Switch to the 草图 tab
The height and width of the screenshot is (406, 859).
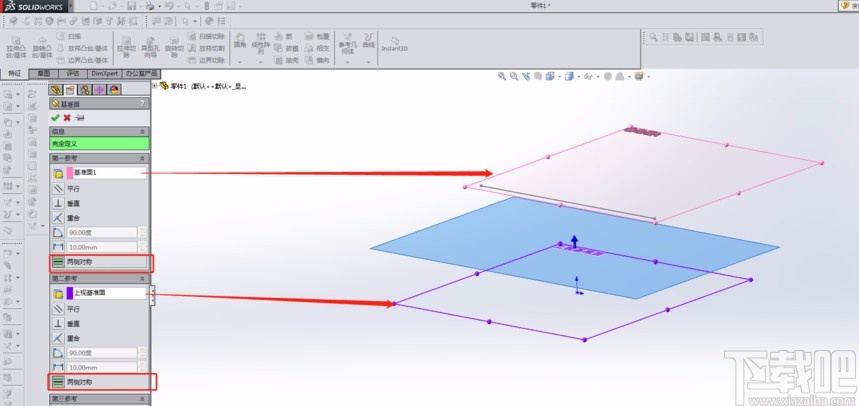[44, 73]
